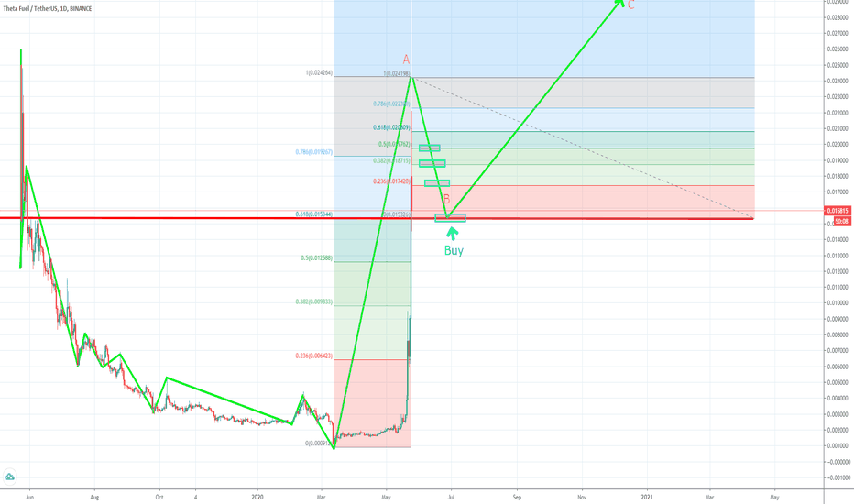Viewport: 854px width, 504px height.
Task: Select the rectangle marker at point B
Action: [450, 218]
